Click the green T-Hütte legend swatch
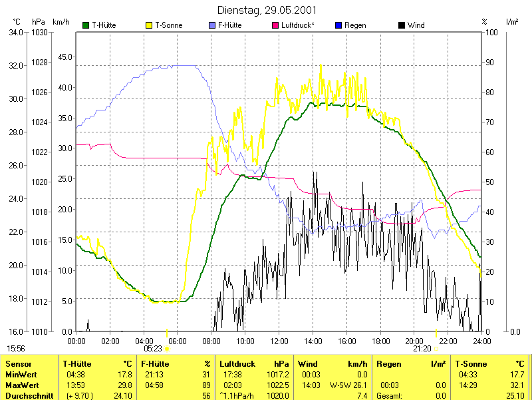The width and height of the screenshot is (532, 400). coord(86,25)
